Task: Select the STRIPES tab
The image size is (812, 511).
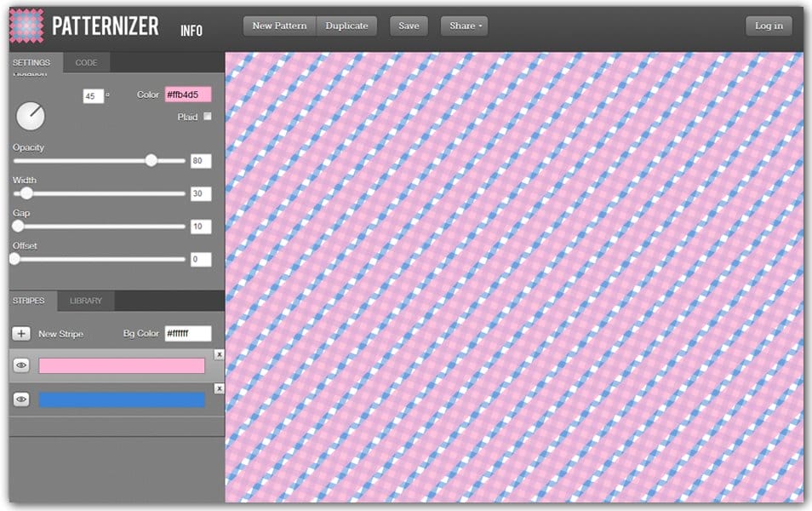Action: point(29,301)
